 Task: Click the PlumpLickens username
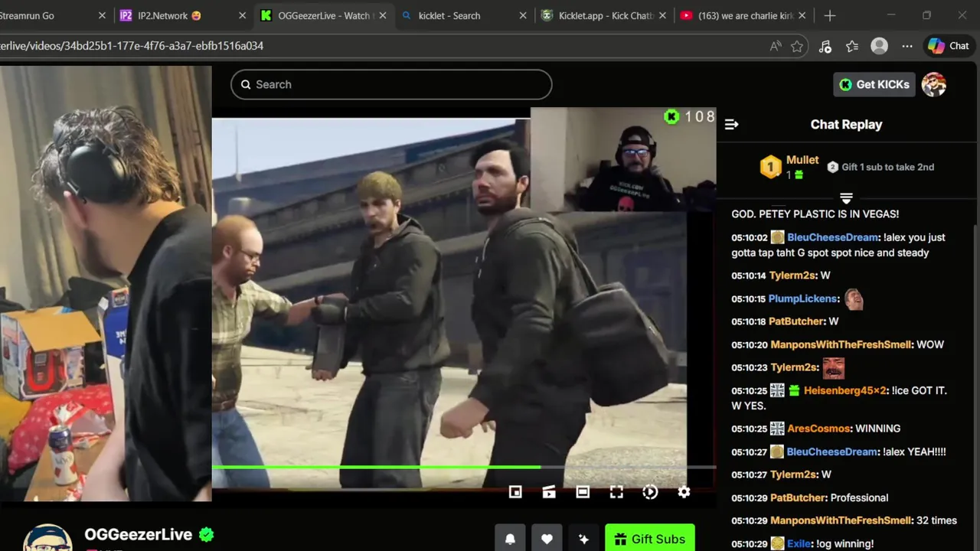click(803, 298)
